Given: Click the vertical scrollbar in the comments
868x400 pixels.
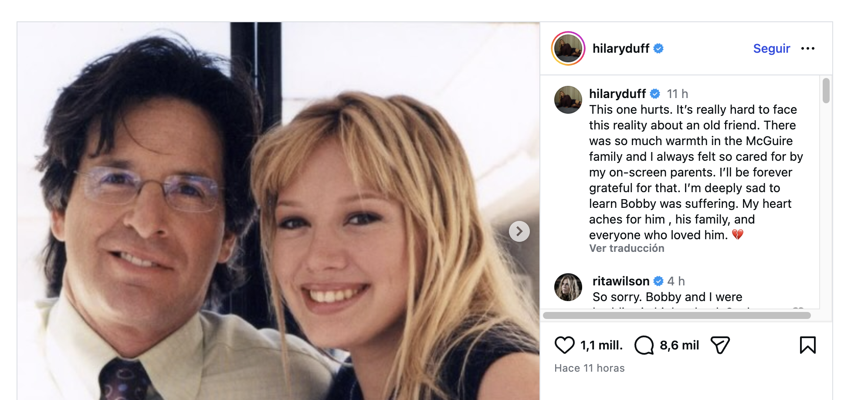Looking at the screenshot, I should pos(826,91).
